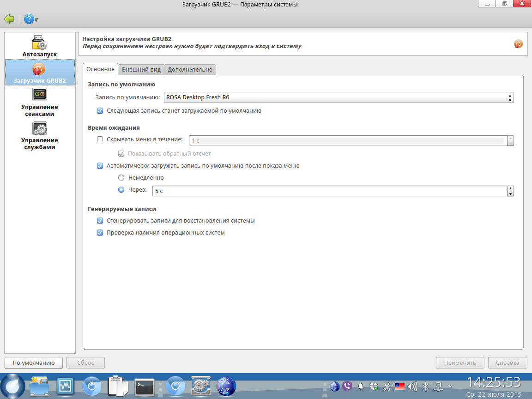Image resolution: width=532 pixels, height=399 pixels.
Task: Open the 'Запись по умолчанию' dropdown
Action: coord(339,97)
